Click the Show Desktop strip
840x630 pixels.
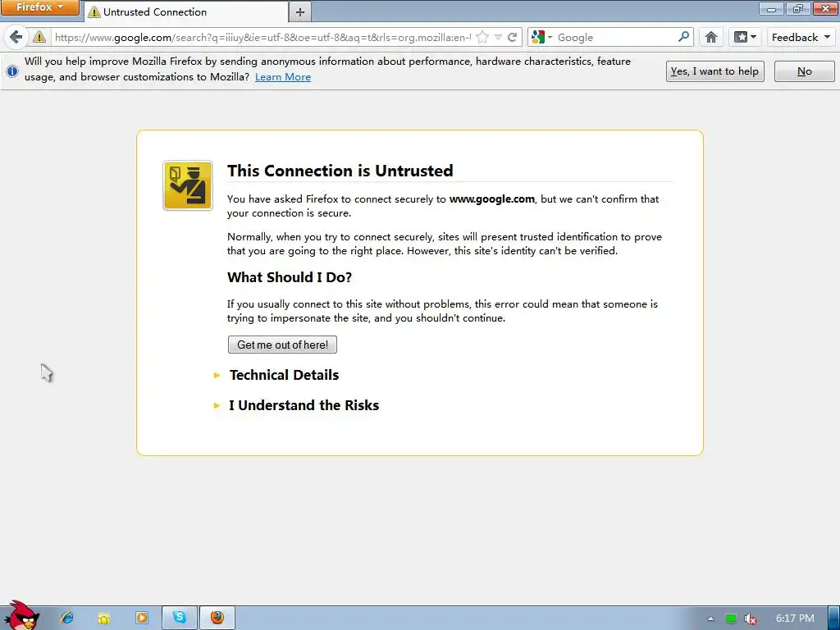[833, 619]
